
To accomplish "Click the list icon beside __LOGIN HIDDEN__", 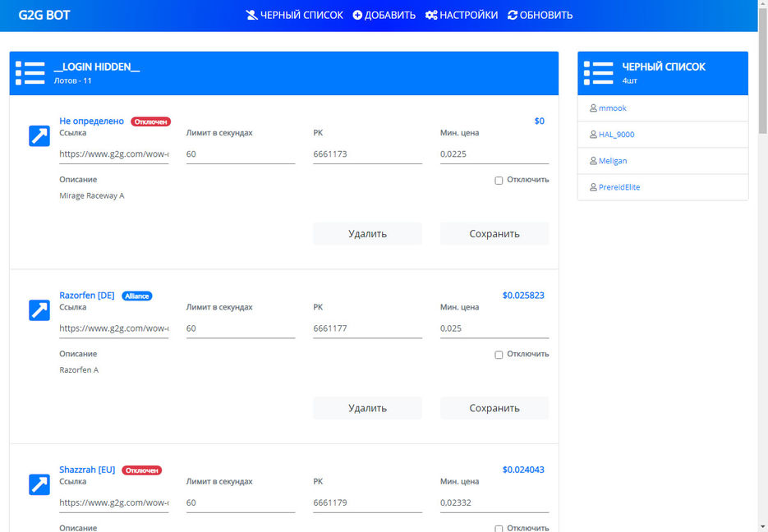I will pos(30,73).
